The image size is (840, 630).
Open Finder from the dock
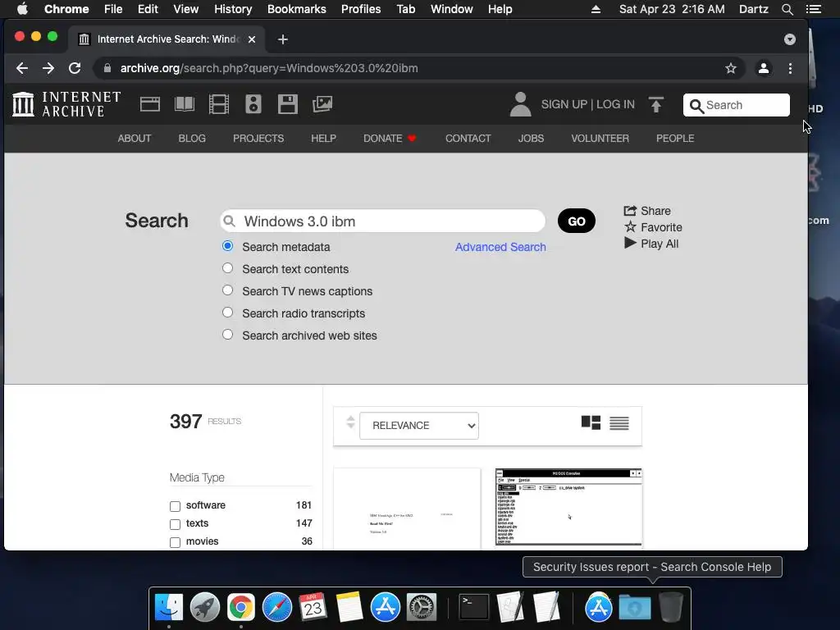(x=169, y=608)
